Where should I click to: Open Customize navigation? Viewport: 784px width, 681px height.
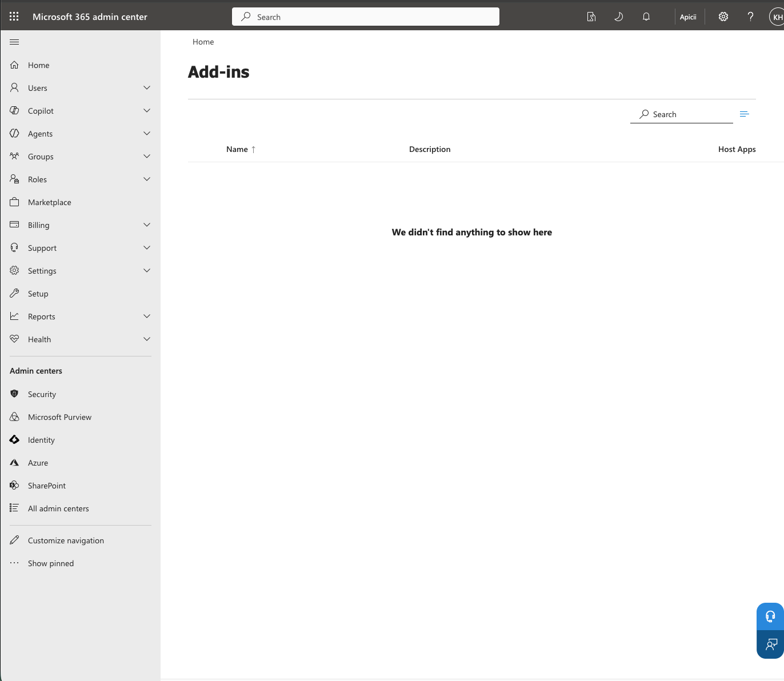point(80,540)
